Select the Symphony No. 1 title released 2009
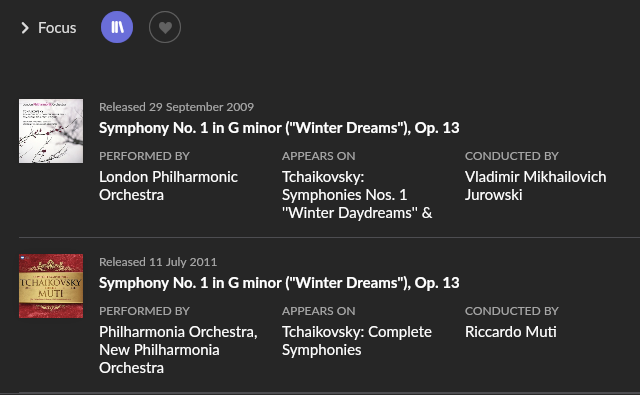 pos(279,128)
